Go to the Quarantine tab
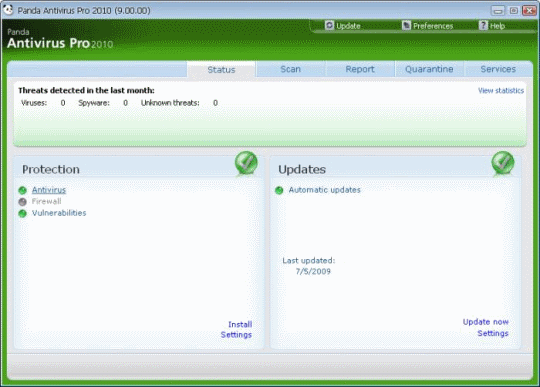Viewport: 540px width, 387px height. [x=429, y=69]
